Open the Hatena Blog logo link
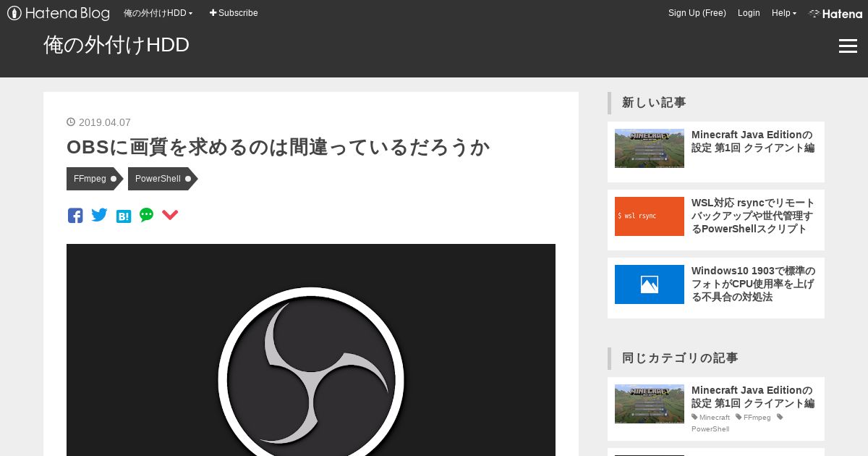This screenshot has height=456, width=868. (x=58, y=13)
